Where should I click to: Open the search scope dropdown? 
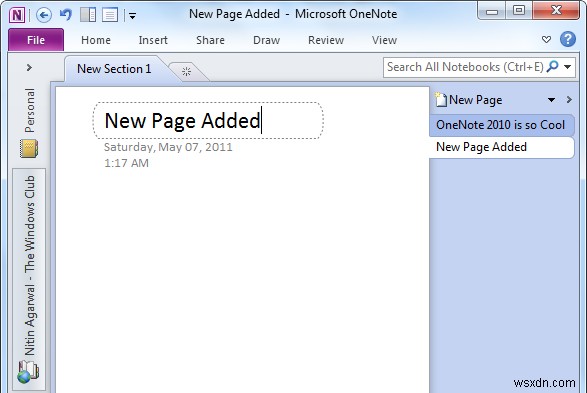coord(568,67)
